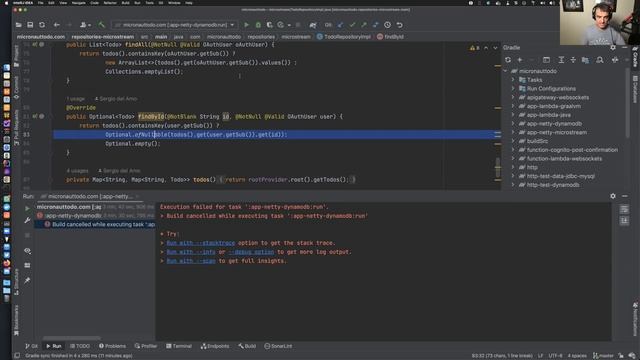Click the eye view options icon in Run panel

(x=27, y=251)
